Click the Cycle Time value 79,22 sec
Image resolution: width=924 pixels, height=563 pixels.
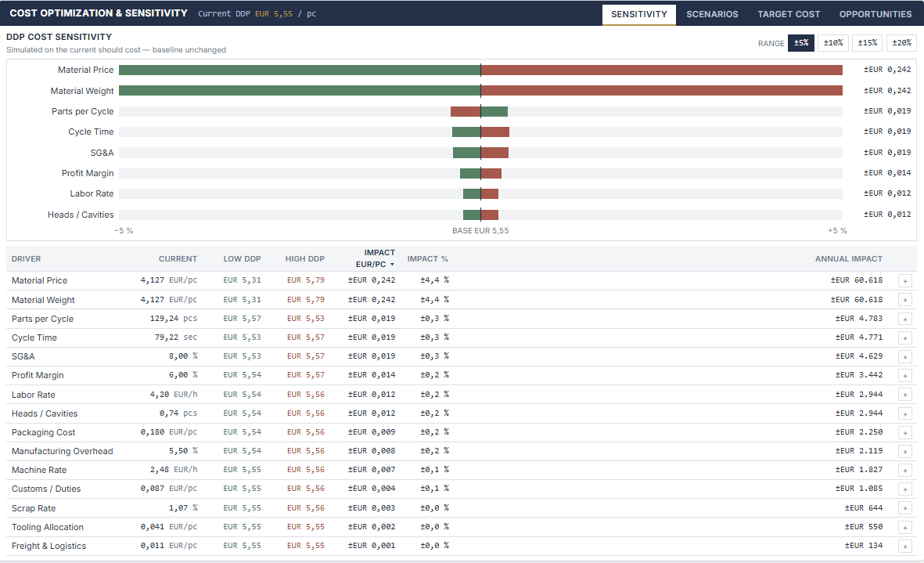175,337
